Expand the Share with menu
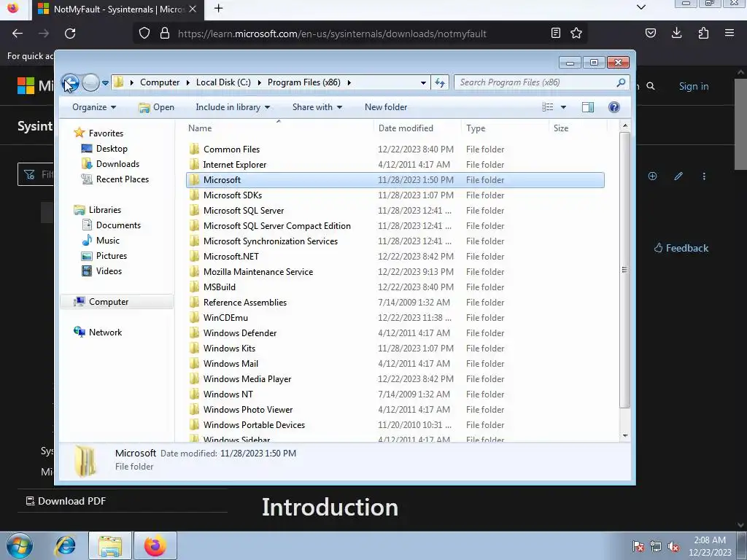747x560 pixels. click(x=317, y=107)
